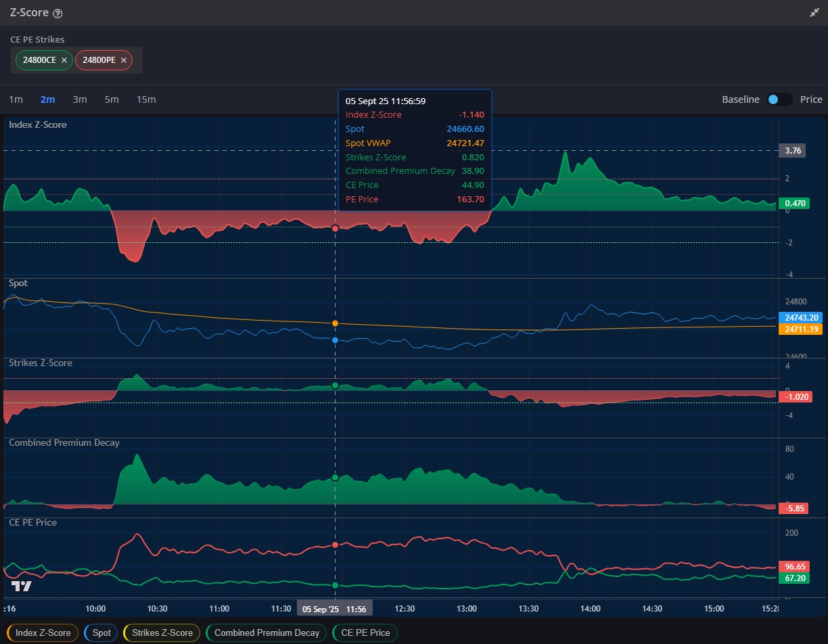828x644 pixels.
Task: Toggle the Index Z-Score series visibility
Action: (42, 632)
